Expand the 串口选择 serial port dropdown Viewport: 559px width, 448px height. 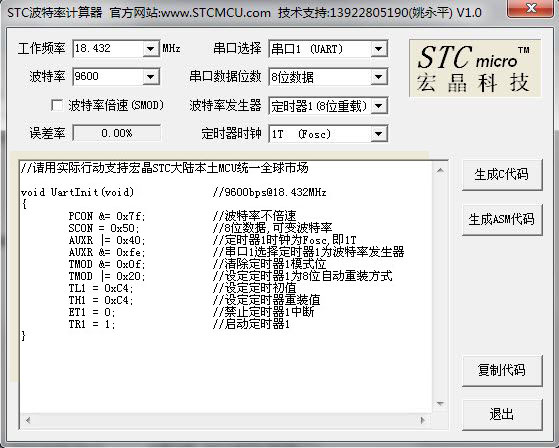[379, 48]
